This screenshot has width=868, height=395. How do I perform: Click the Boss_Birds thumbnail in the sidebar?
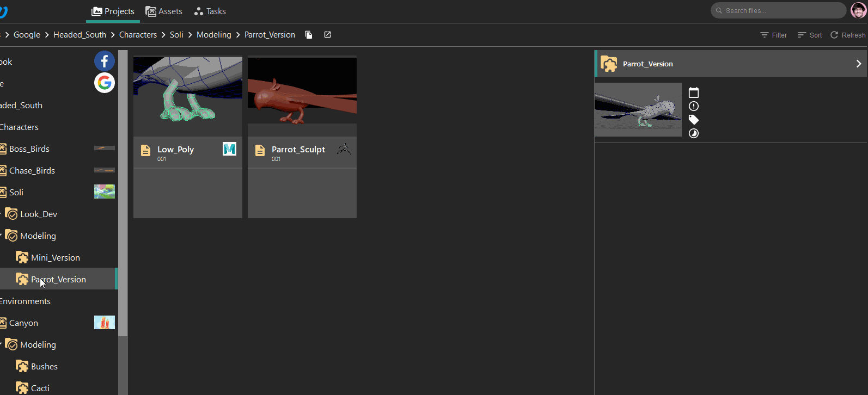pyautogui.click(x=105, y=148)
